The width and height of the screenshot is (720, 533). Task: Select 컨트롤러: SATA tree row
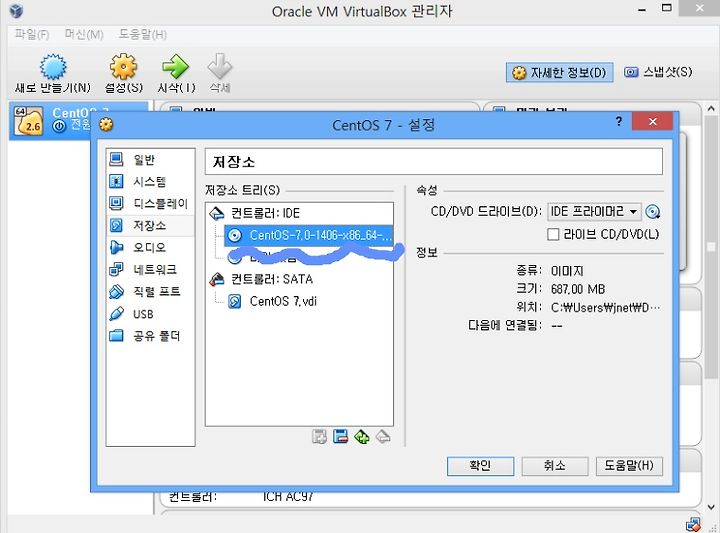pos(299,279)
